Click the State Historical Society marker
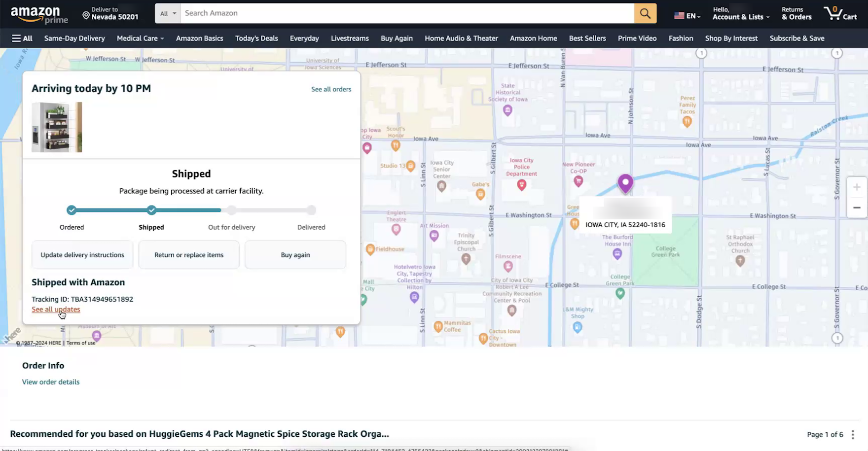The image size is (868, 451). click(x=507, y=110)
